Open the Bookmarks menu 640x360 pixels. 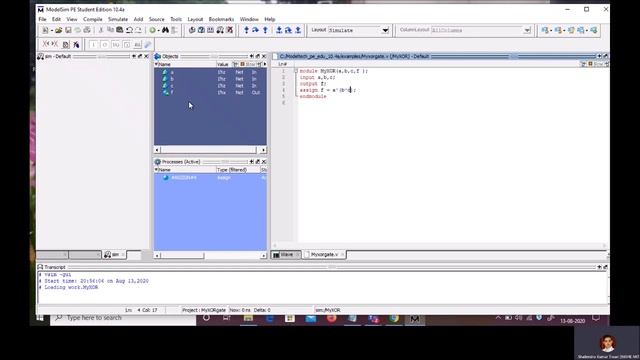[221, 19]
